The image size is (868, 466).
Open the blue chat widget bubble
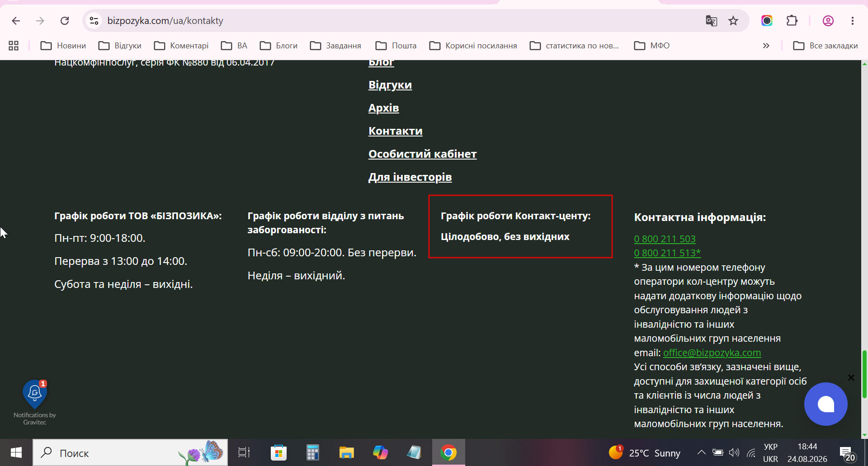(826, 404)
